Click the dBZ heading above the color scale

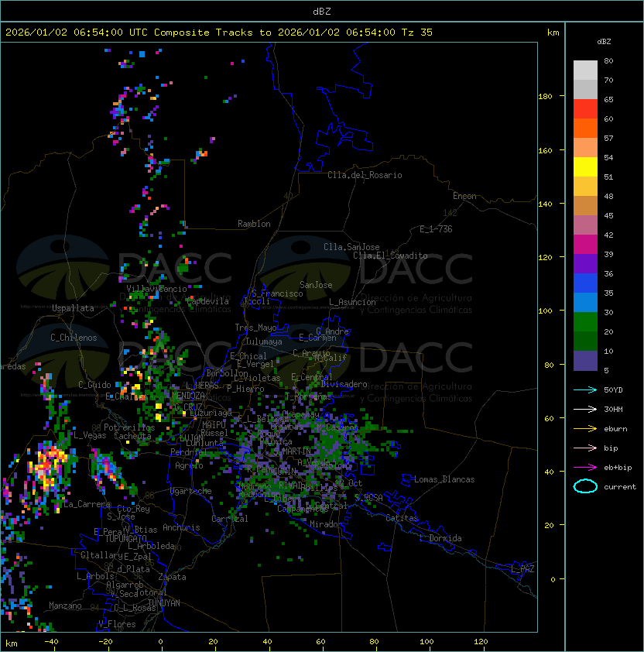[x=604, y=42]
